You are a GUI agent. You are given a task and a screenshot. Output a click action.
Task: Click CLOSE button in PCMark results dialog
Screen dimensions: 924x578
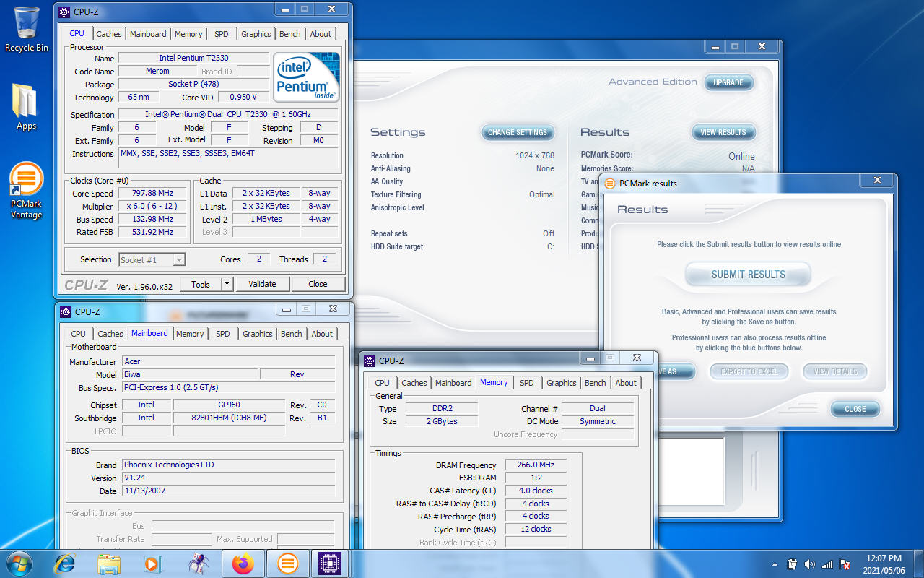pyautogui.click(x=855, y=409)
